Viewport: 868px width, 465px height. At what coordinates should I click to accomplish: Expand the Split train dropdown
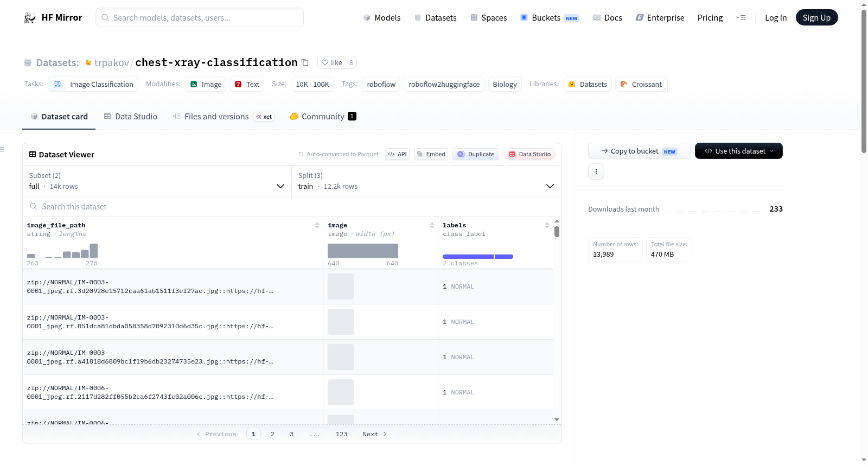(426, 181)
